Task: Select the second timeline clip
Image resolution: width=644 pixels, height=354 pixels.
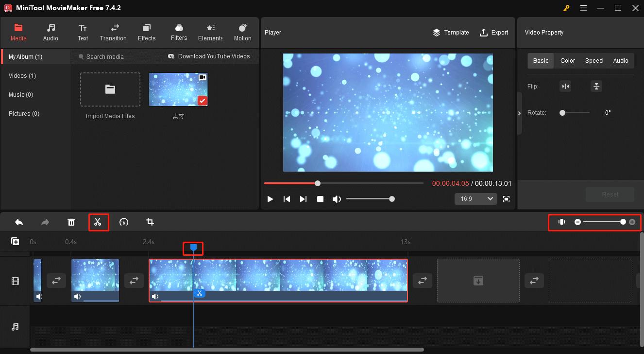Action: pyautogui.click(x=95, y=281)
